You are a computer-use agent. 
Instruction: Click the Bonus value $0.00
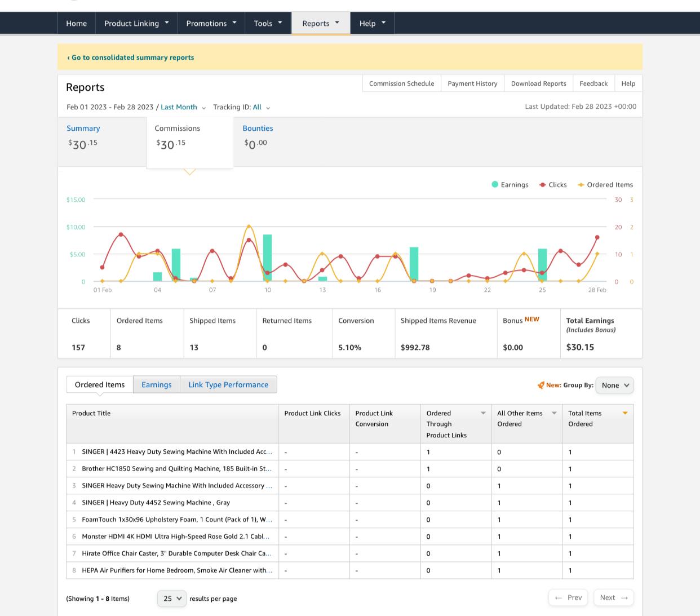pyautogui.click(x=513, y=348)
